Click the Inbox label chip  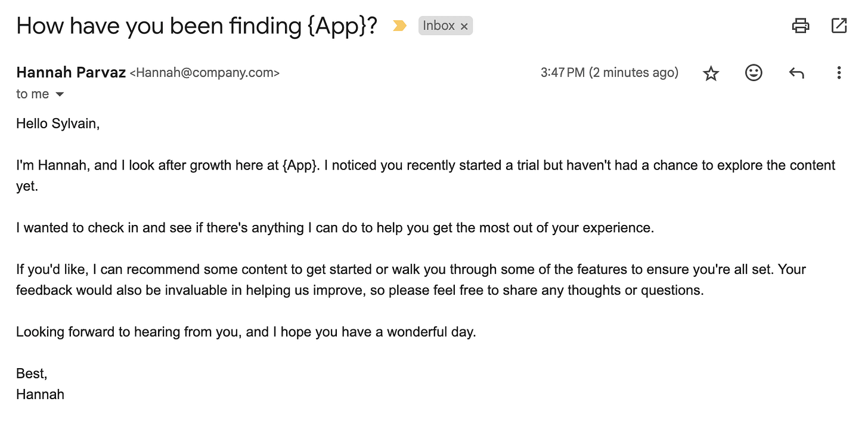[x=439, y=26]
